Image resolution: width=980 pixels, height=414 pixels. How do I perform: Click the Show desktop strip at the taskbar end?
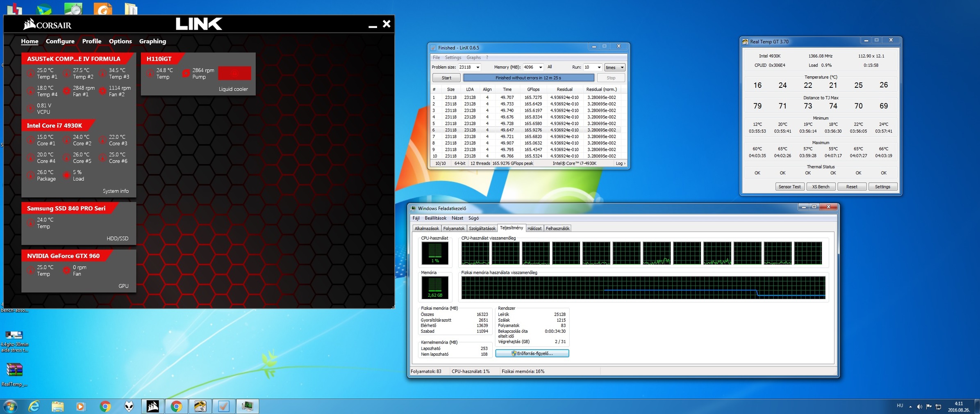click(x=977, y=406)
